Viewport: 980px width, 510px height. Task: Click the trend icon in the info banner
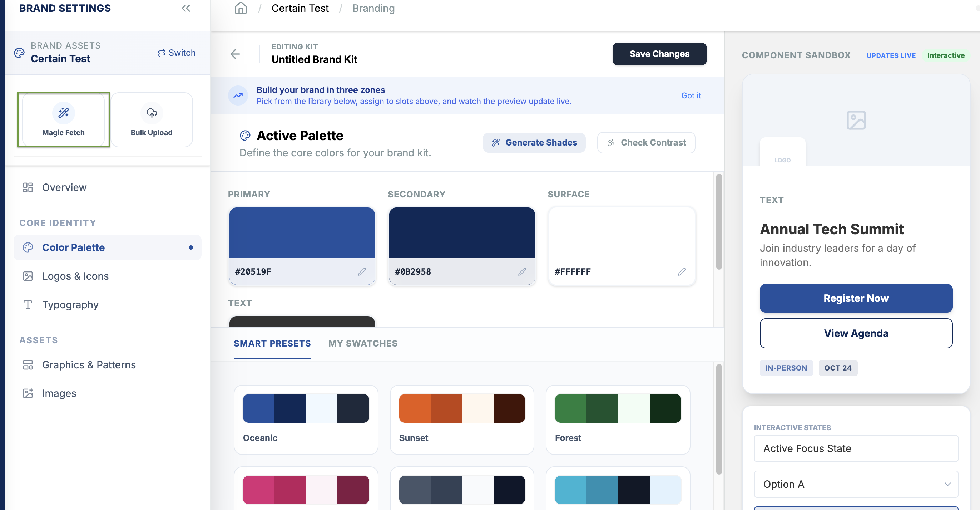click(238, 95)
